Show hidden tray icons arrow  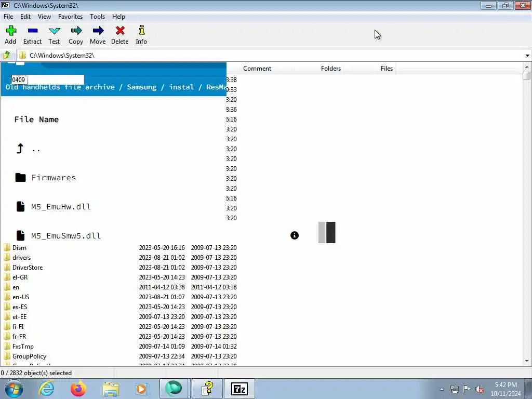(442, 390)
